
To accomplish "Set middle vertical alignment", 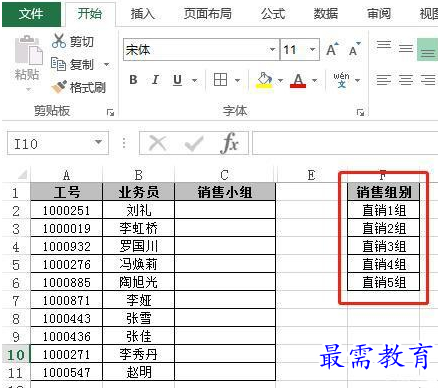I will tap(406, 49).
